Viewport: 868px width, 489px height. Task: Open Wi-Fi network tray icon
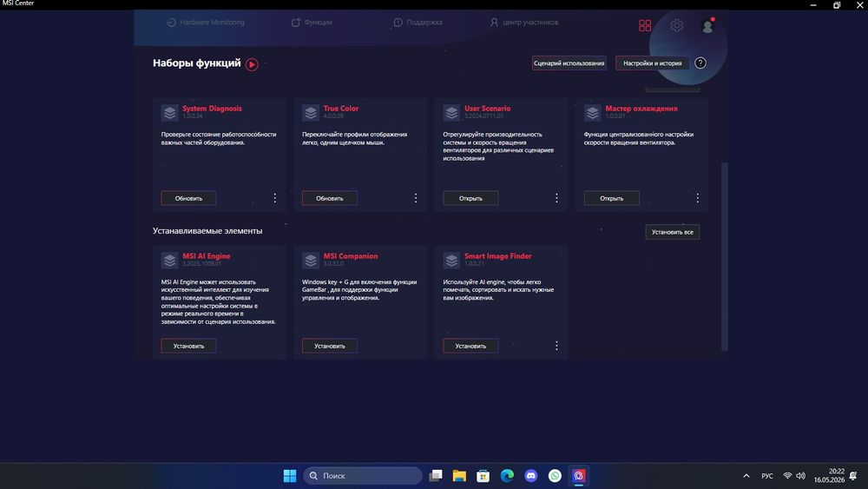coord(787,476)
